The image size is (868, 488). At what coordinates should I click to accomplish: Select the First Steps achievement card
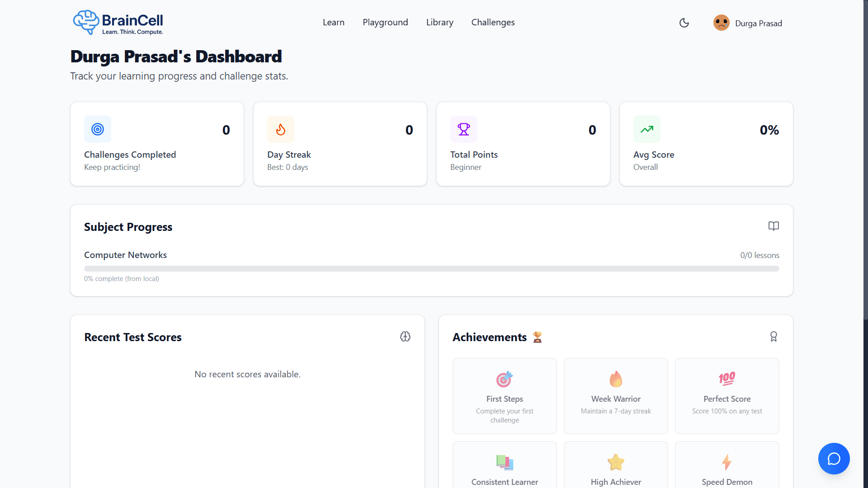click(504, 396)
